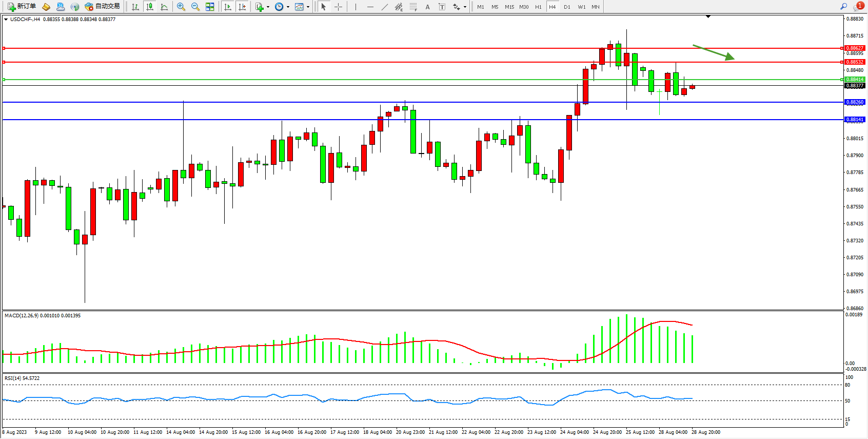The width and height of the screenshot is (868, 439).
Task: Zoom out of the chart
Action: 195,7
